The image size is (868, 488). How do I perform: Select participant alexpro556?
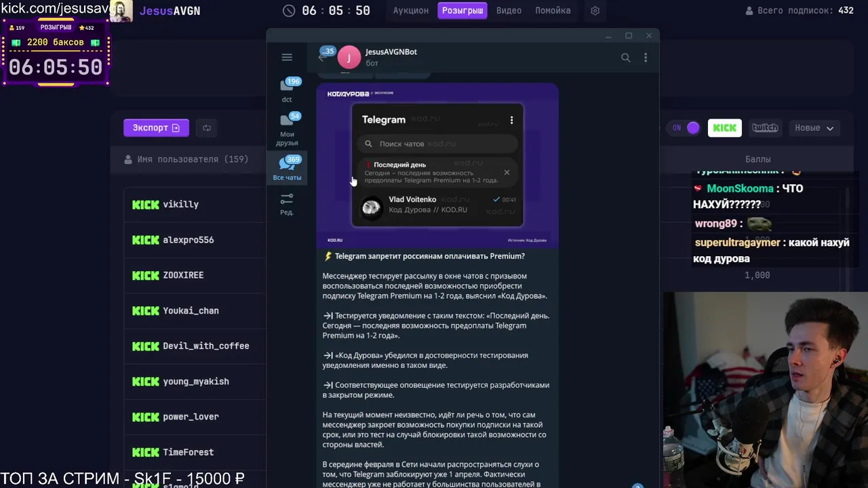click(x=189, y=240)
